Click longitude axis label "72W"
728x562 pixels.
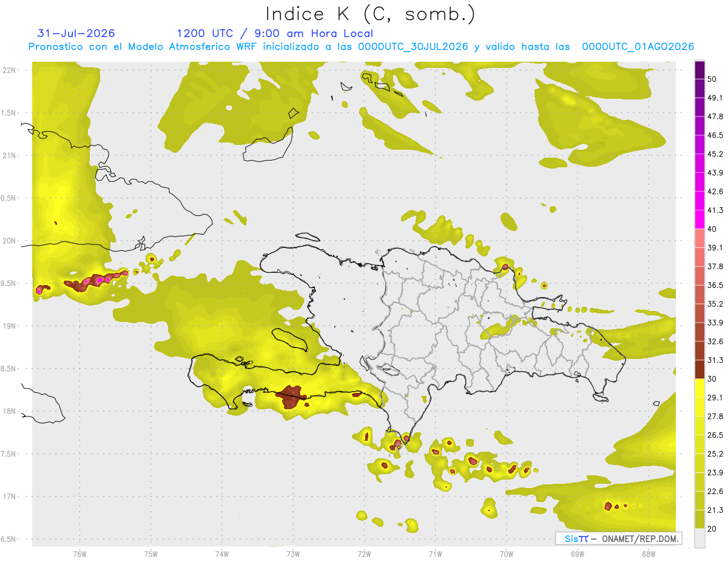pyautogui.click(x=364, y=554)
